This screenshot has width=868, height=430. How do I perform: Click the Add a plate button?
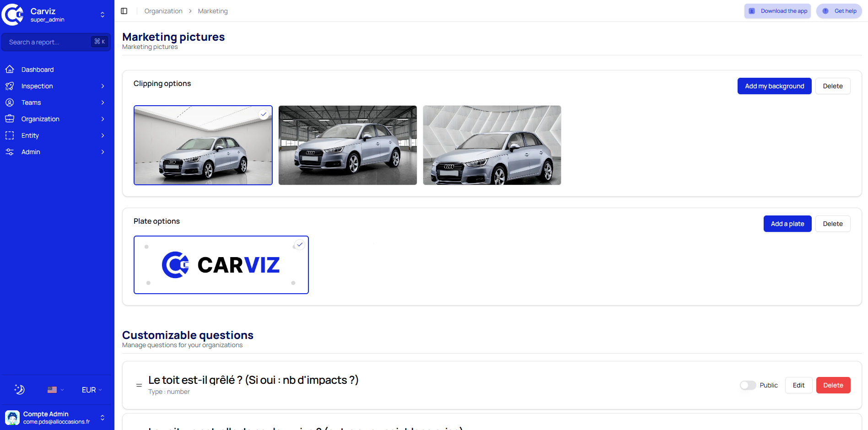pyautogui.click(x=787, y=224)
